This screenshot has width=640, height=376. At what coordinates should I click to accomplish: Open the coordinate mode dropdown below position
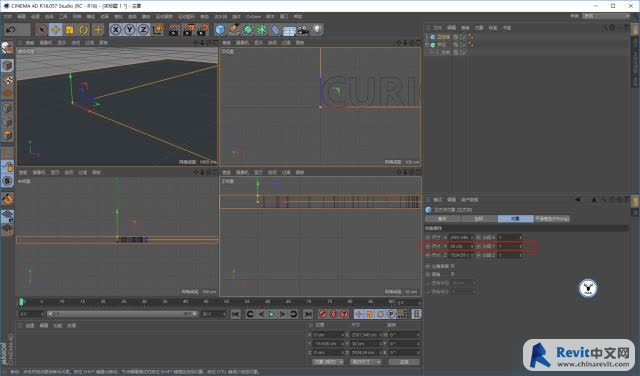[328, 362]
